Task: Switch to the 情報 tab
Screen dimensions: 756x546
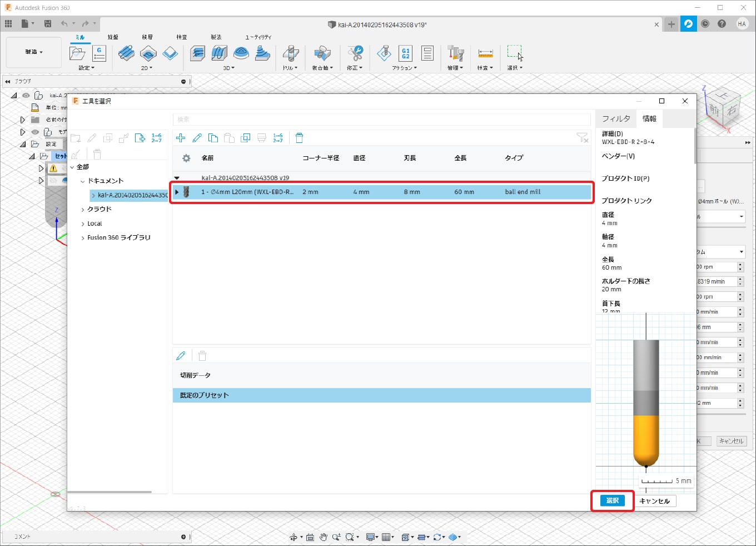Action: tap(649, 118)
